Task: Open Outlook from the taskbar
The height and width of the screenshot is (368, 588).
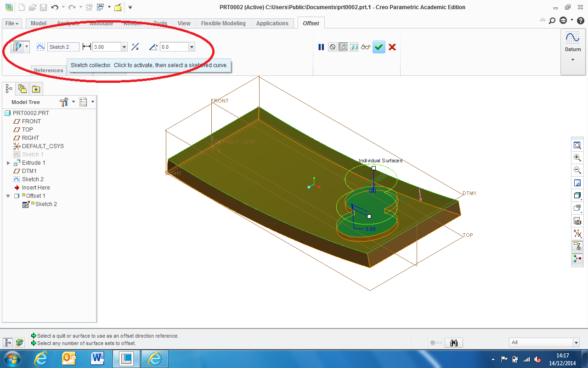Action: click(69, 359)
